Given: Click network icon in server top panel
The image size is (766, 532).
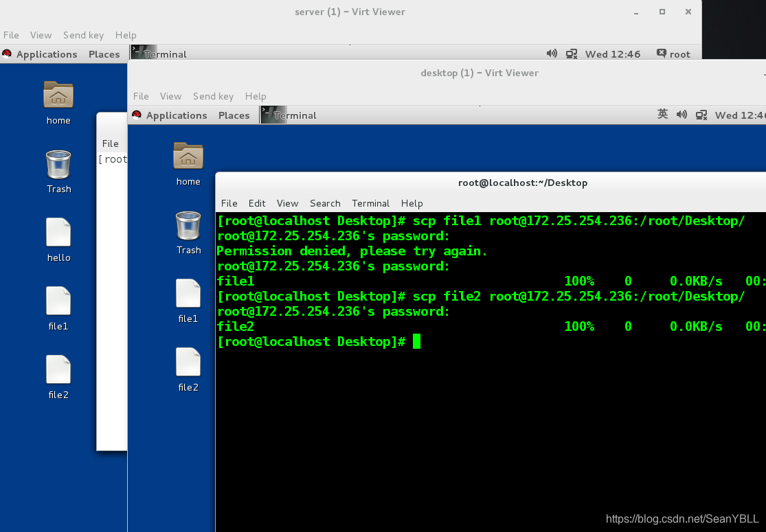Looking at the screenshot, I should pos(572,54).
